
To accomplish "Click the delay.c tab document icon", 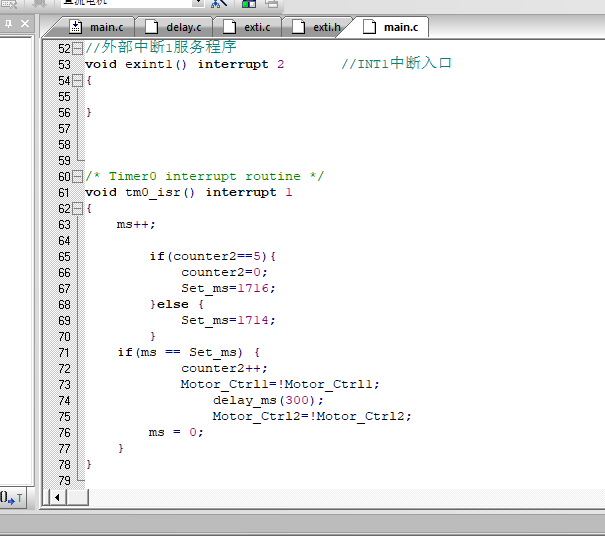I will click(x=152, y=27).
